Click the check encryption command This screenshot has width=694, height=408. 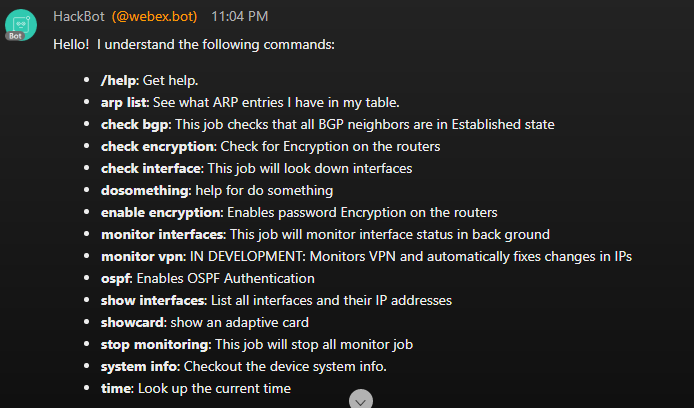157,146
